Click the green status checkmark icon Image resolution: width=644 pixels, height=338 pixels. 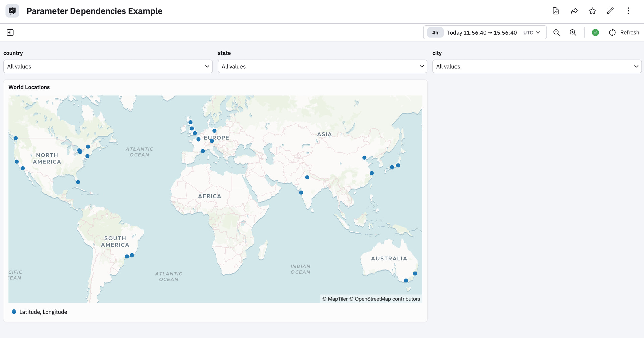595,33
